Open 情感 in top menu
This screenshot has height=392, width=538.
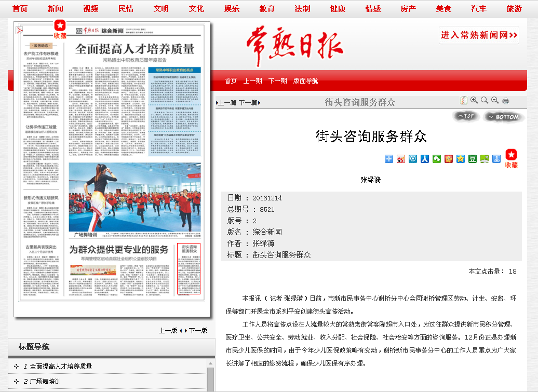373,9
